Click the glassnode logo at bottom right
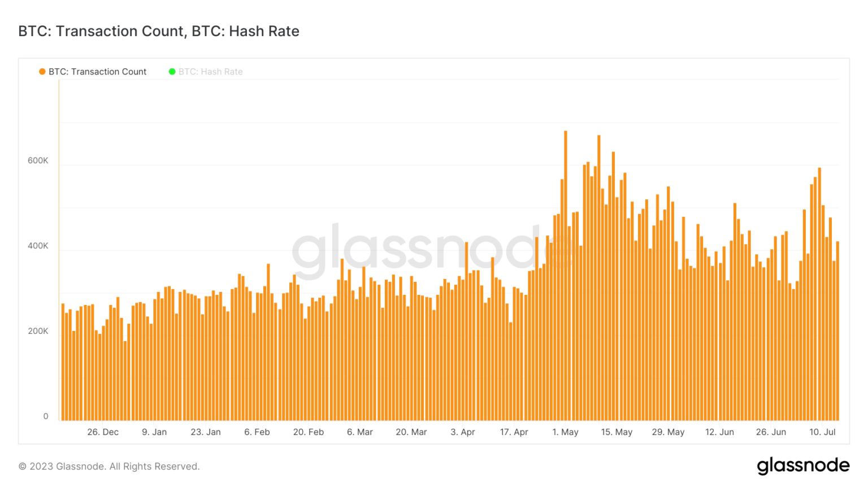Image resolution: width=868 pixels, height=488 pixels. [803, 465]
